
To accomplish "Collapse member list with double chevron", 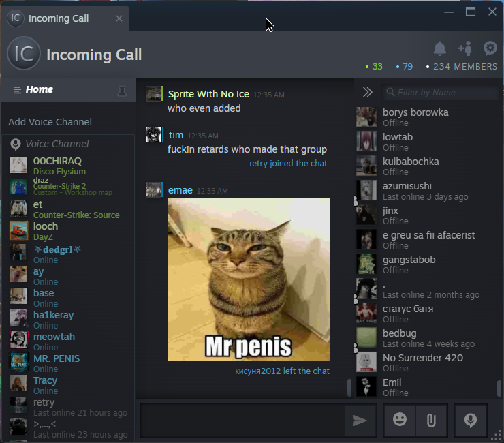I will 367,92.
